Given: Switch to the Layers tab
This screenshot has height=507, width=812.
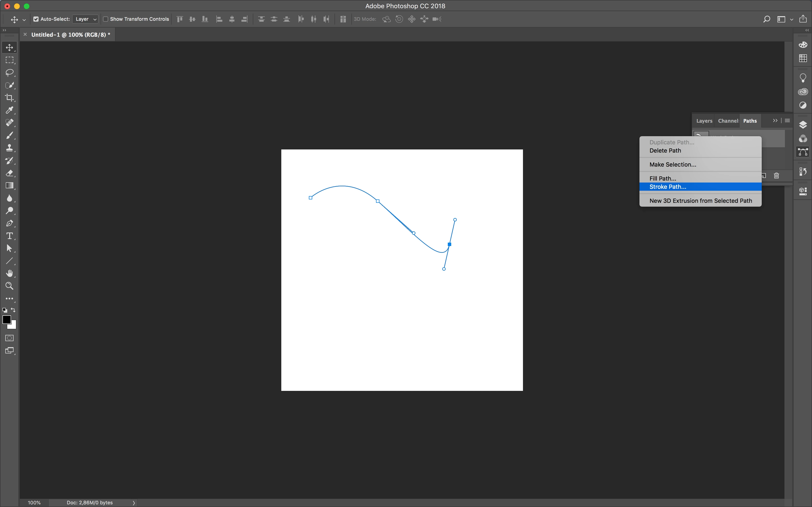Looking at the screenshot, I should tap(704, 121).
